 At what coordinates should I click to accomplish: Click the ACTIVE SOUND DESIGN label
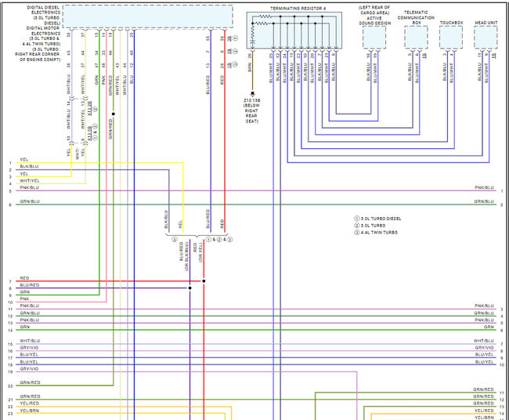(374, 21)
